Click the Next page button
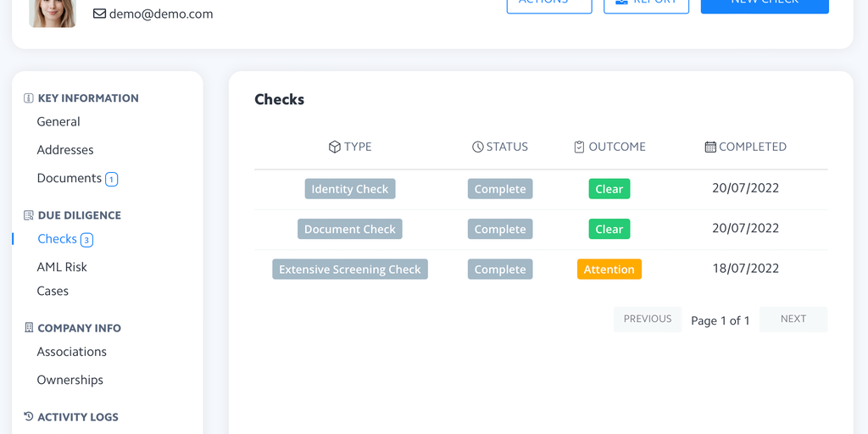The width and height of the screenshot is (868, 434). tap(793, 320)
